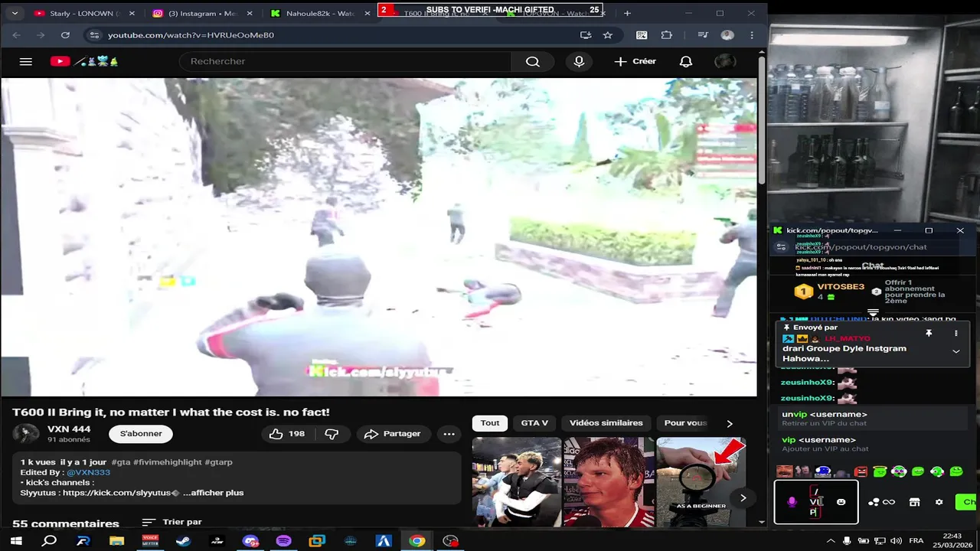Image resolution: width=980 pixels, height=551 pixels.
Task: Show next recommended videos with arrow
Action: pos(743,497)
